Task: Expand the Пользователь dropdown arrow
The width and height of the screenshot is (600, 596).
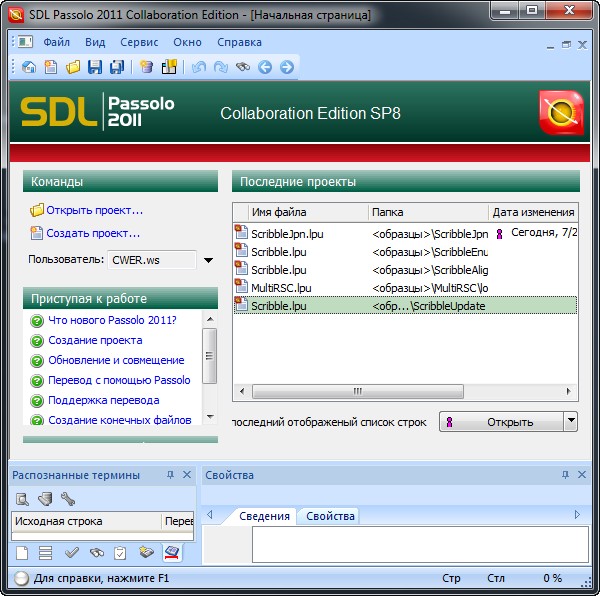Action: (x=208, y=261)
